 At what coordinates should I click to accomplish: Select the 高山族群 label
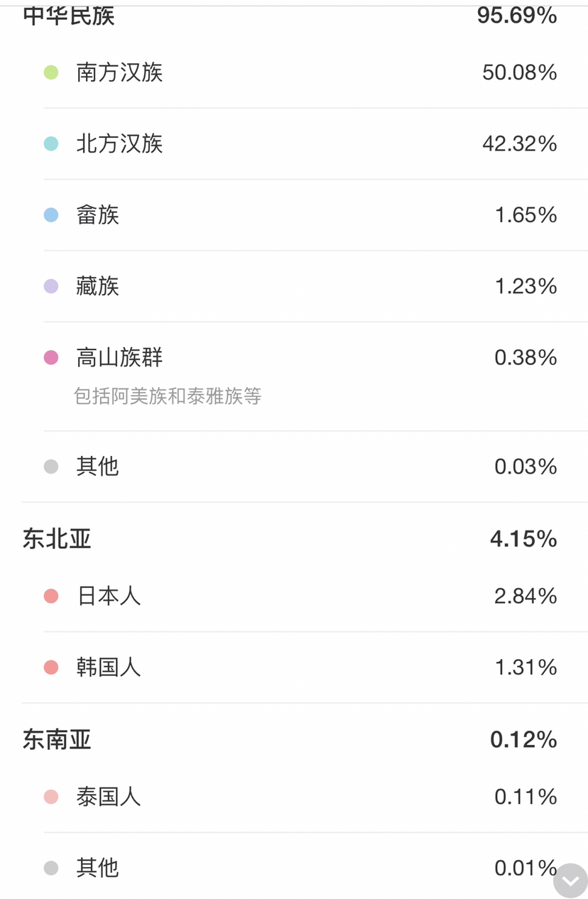point(119,357)
